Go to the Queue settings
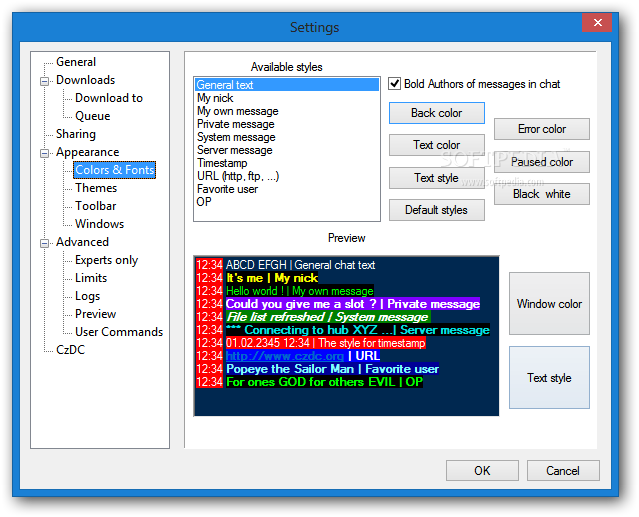Image resolution: width=639 pixels, height=517 pixels. [93, 116]
